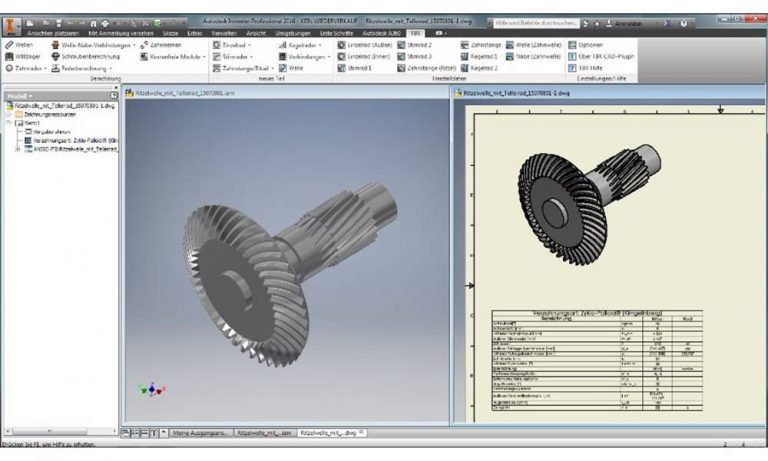The image size is (768, 461).
Task: Insert Einzelrad (Außen) manufacturing data
Action: pyautogui.click(x=365, y=45)
